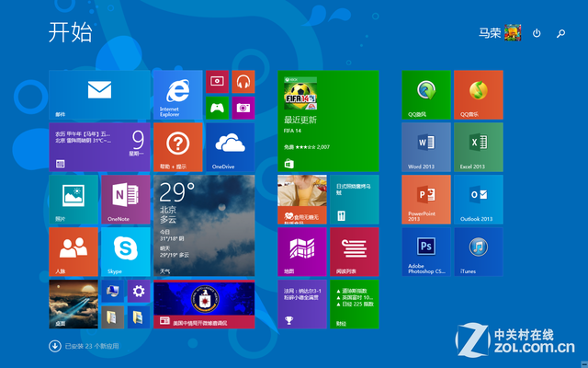Click the power button icon
Image resolution: width=588 pixels, height=368 pixels.
(537, 33)
